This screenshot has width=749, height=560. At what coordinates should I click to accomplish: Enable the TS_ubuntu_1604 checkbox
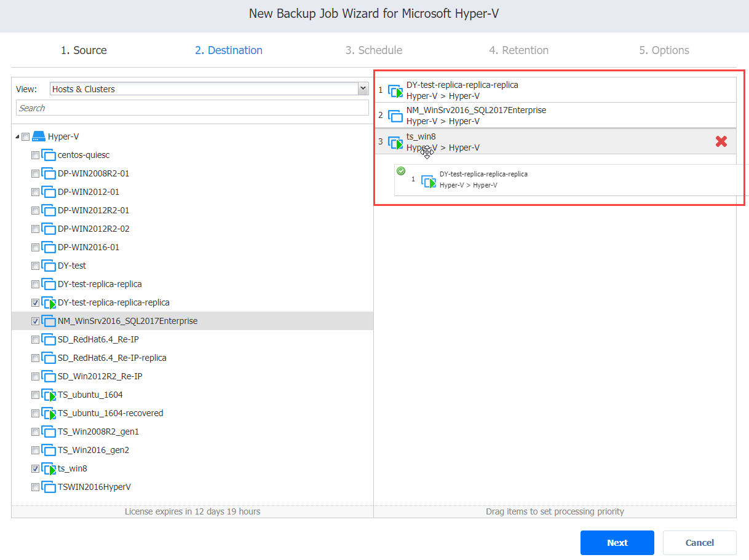[35, 395]
